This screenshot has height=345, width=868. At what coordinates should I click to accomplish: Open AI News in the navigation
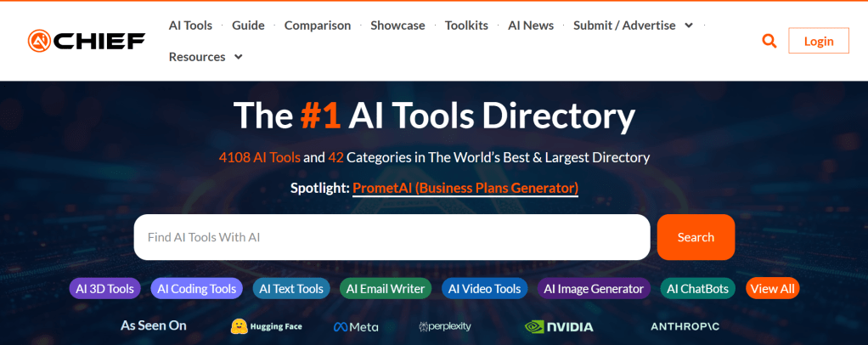tap(531, 25)
